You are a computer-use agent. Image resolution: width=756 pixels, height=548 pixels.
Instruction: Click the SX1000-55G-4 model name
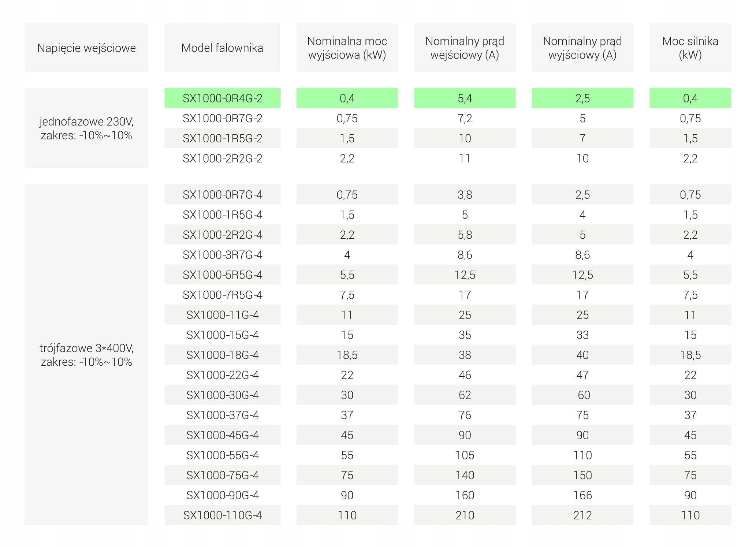point(222,455)
